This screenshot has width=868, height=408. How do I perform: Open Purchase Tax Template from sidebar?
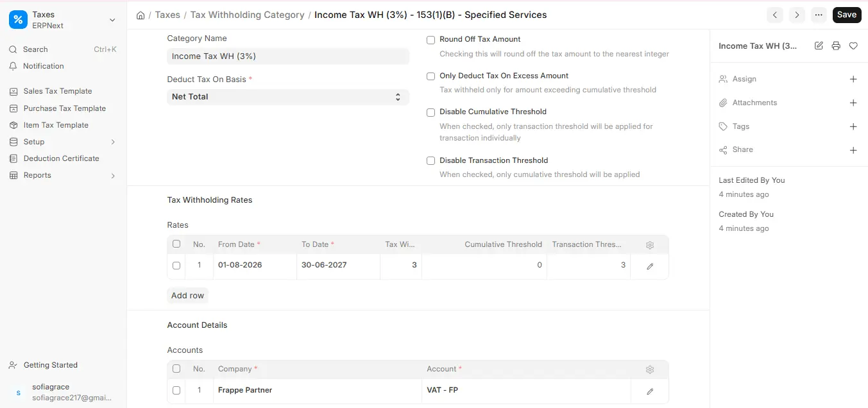click(65, 108)
